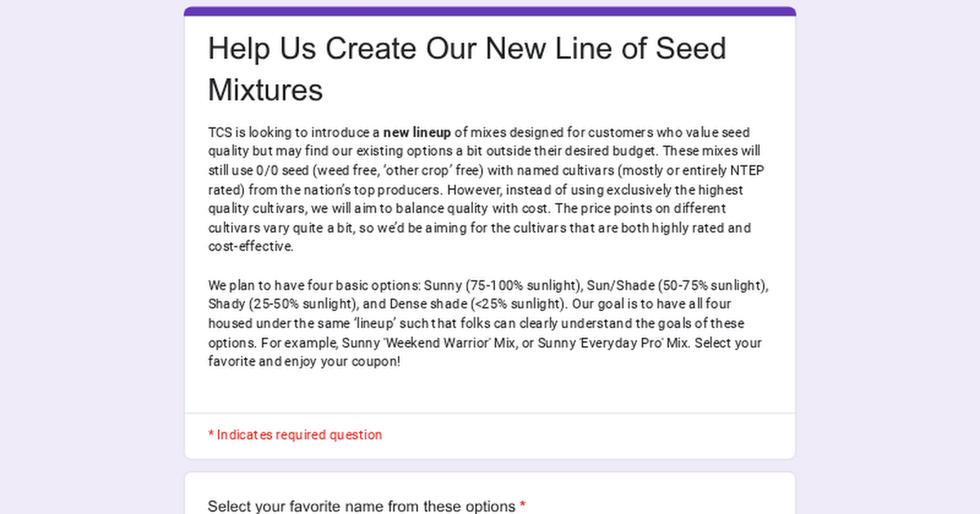Click the "Sun/Shade (50-75% sunlight)" text
The image size is (980, 514).
(x=676, y=286)
